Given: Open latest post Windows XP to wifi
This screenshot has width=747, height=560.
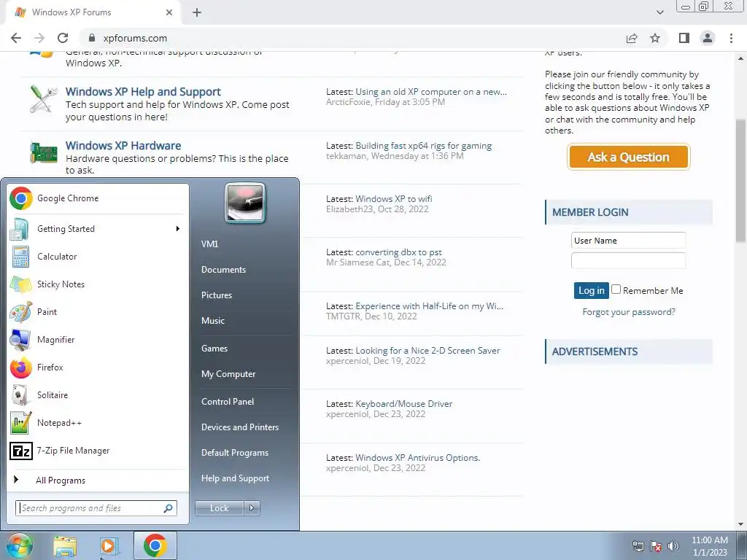Looking at the screenshot, I should pyautogui.click(x=394, y=199).
